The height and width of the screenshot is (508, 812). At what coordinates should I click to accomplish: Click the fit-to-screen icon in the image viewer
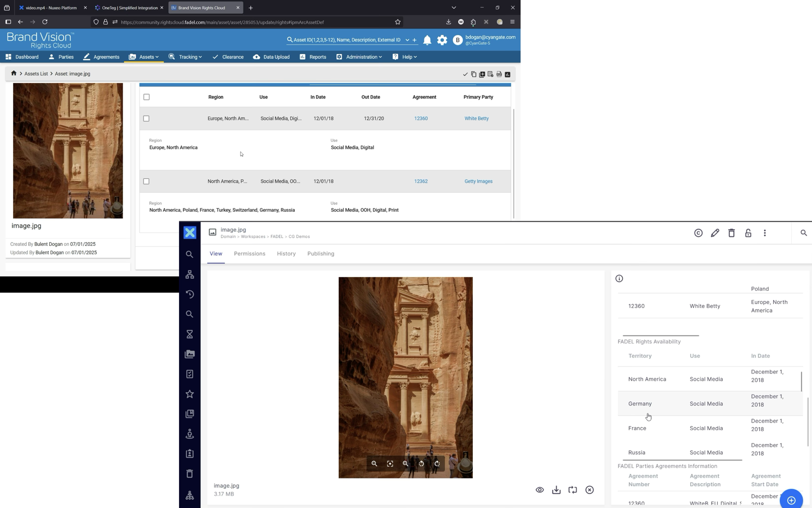pyautogui.click(x=390, y=464)
